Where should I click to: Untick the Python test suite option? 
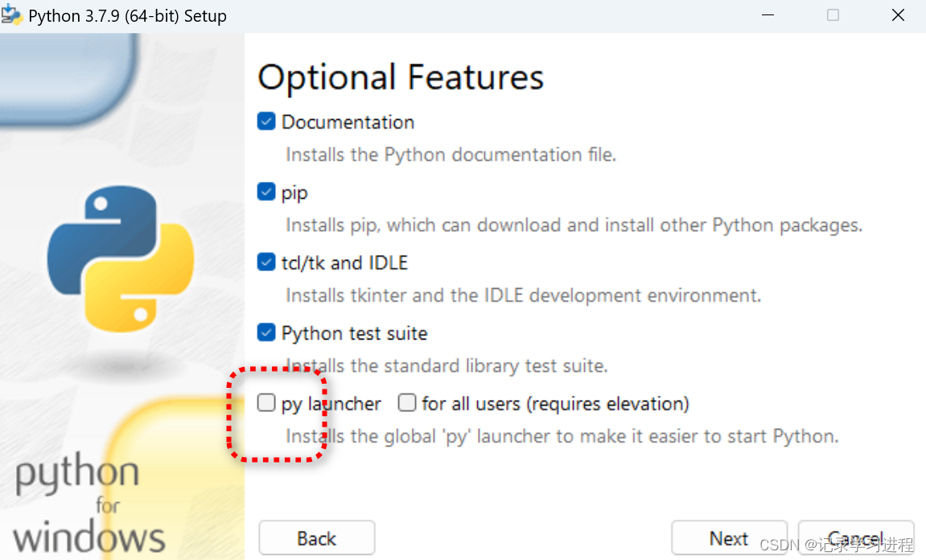point(266,332)
